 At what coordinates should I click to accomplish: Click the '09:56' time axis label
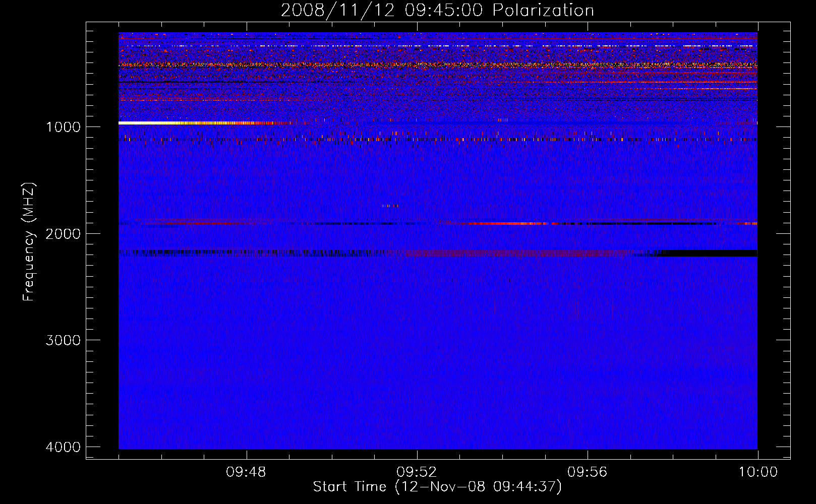(x=587, y=472)
